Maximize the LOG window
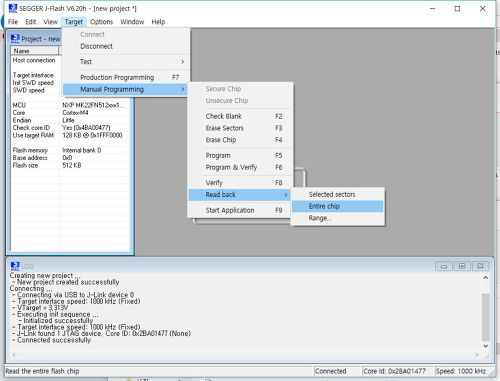 pyautogui.click(x=462, y=266)
